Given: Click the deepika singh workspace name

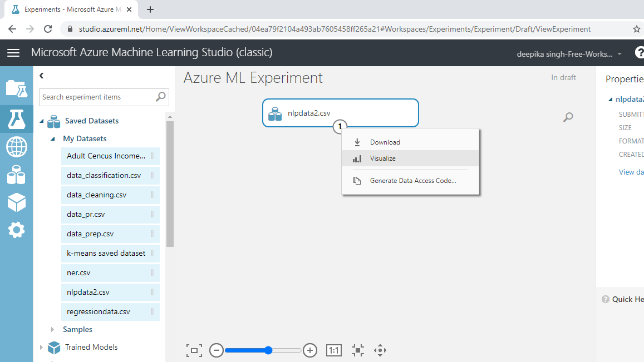Looking at the screenshot, I should tap(564, 54).
